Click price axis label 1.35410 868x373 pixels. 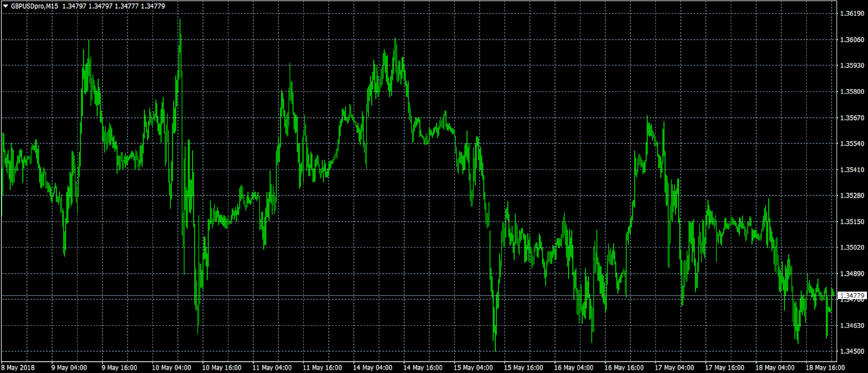[x=852, y=170]
